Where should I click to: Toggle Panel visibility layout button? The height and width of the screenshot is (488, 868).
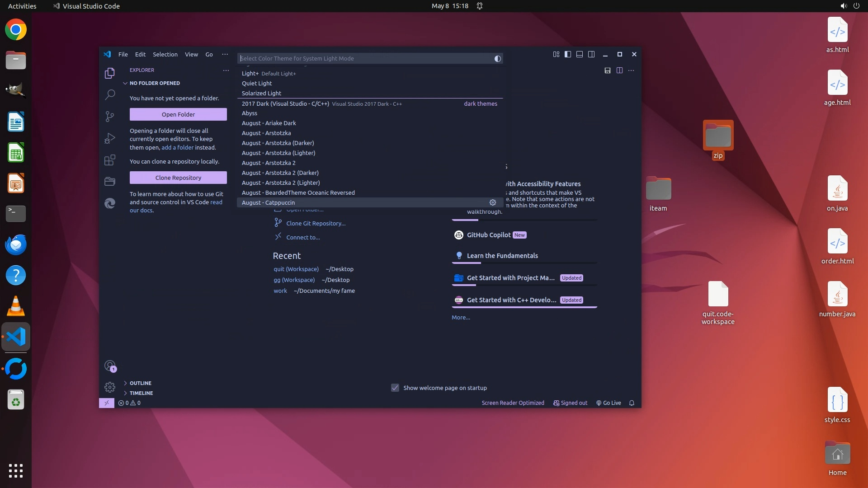(579, 54)
